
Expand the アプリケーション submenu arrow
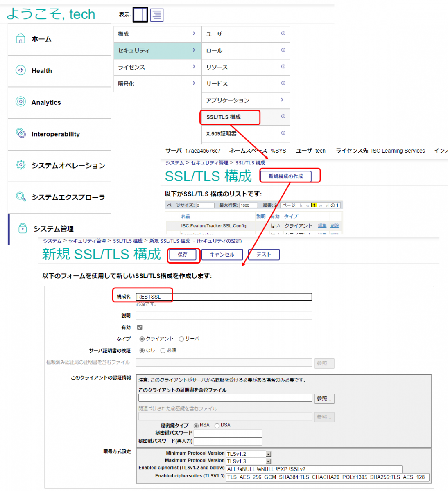pos(282,100)
